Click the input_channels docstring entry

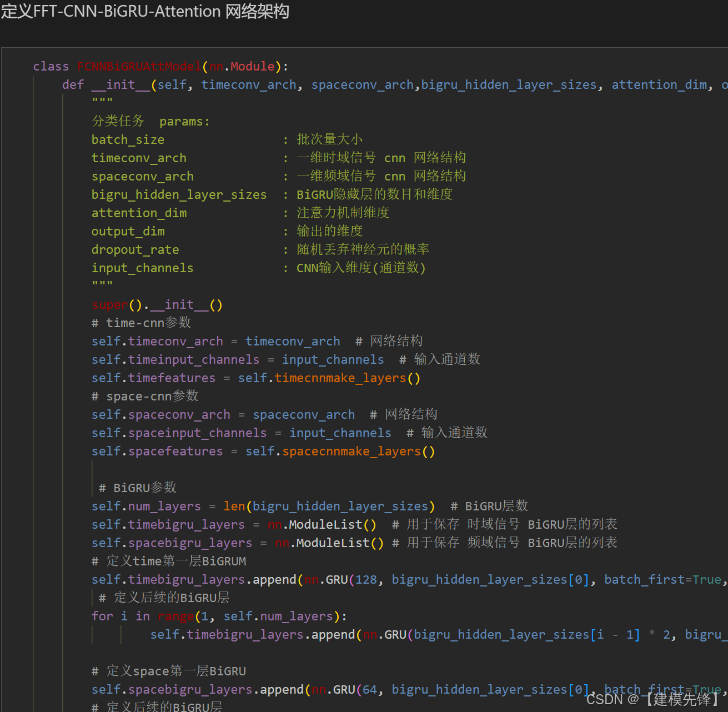coord(142,268)
